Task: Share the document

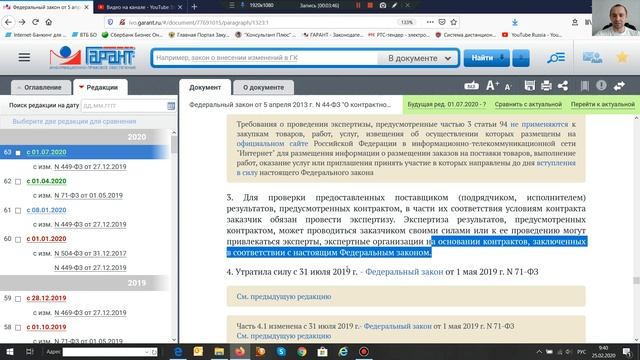Action: pyautogui.click(x=563, y=86)
